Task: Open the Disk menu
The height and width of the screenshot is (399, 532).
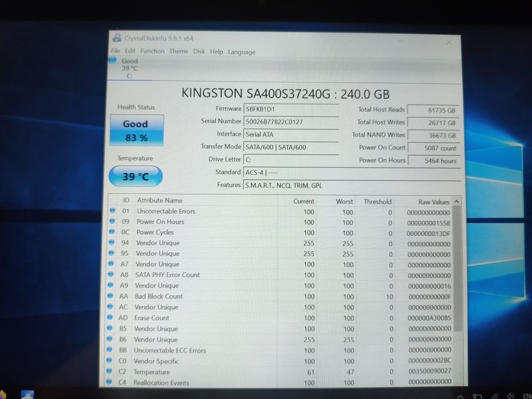Action: (199, 51)
